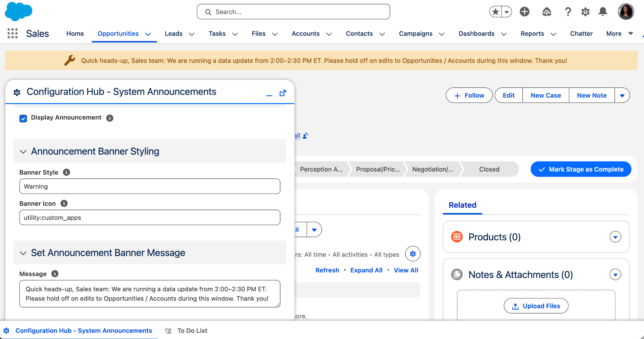Click the activity filter gear icon

(413, 254)
